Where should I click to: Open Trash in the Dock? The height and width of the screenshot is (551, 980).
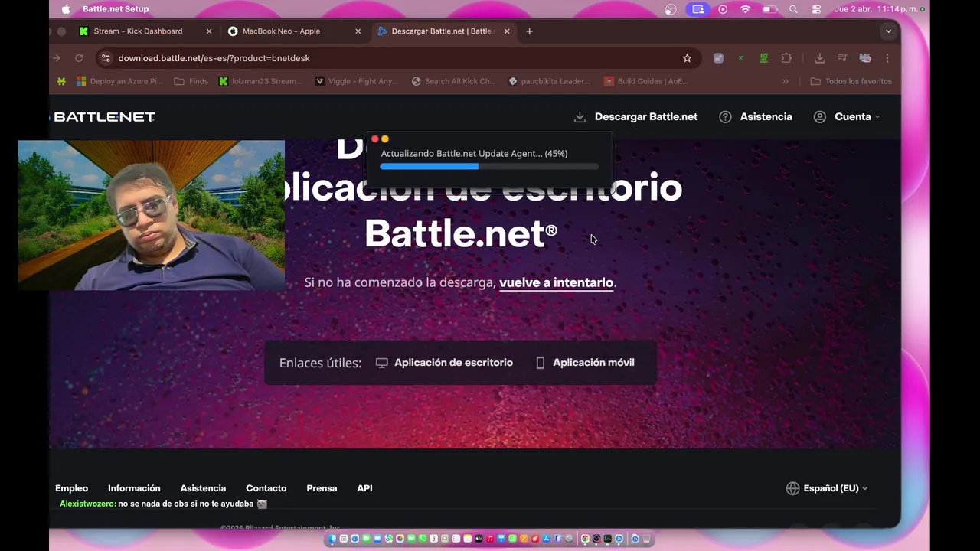coord(647,539)
